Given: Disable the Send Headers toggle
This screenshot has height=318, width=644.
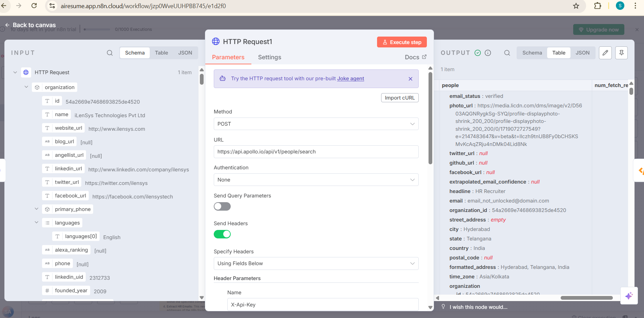Looking at the screenshot, I should coord(222,234).
